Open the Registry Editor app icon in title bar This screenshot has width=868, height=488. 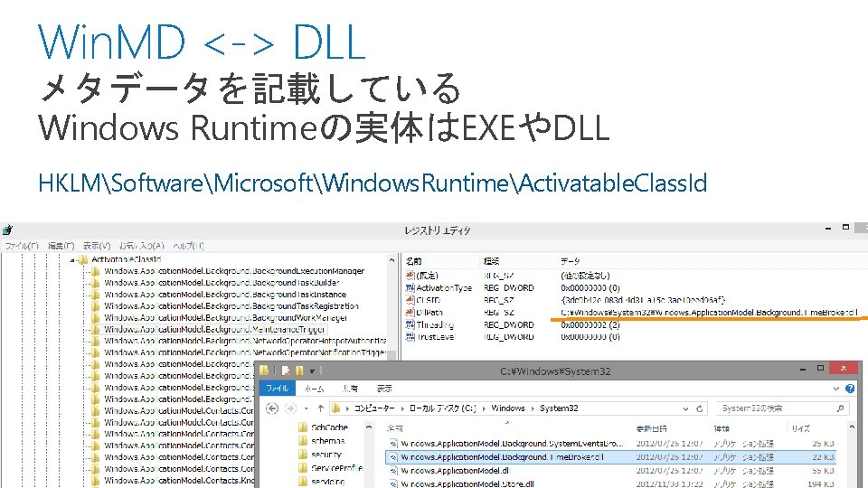point(7,230)
